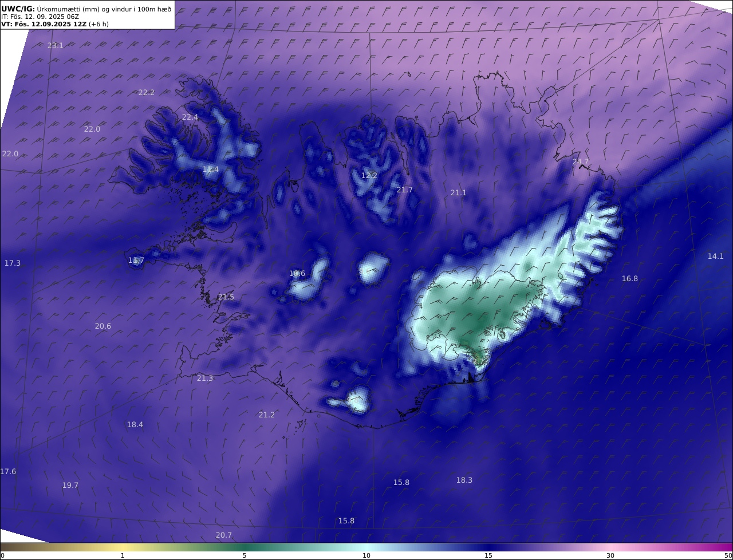The height and width of the screenshot is (560, 733).
Task: Select the map value 21.3
Action: [x=205, y=378]
